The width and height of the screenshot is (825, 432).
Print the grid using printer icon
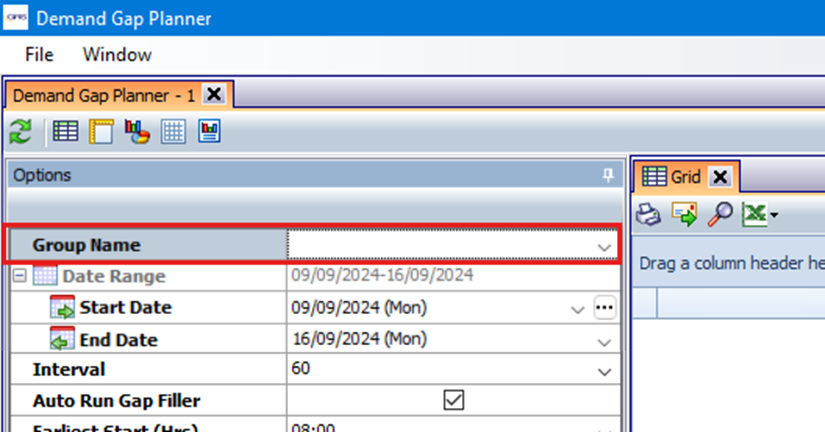click(650, 213)
